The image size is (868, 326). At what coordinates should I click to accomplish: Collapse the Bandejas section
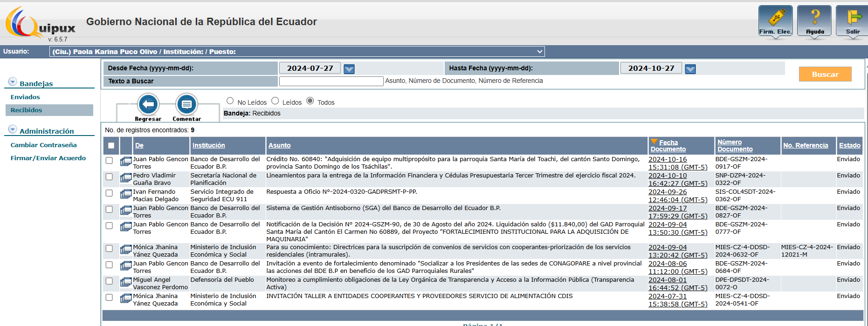point(13,82)
